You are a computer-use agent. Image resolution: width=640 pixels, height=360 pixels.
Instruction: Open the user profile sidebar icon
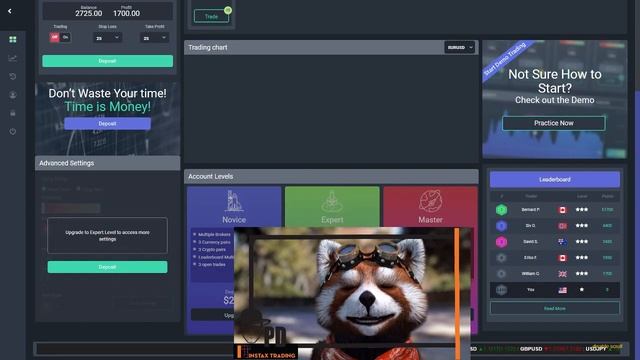pyautogui.click(x=13, y=95)
